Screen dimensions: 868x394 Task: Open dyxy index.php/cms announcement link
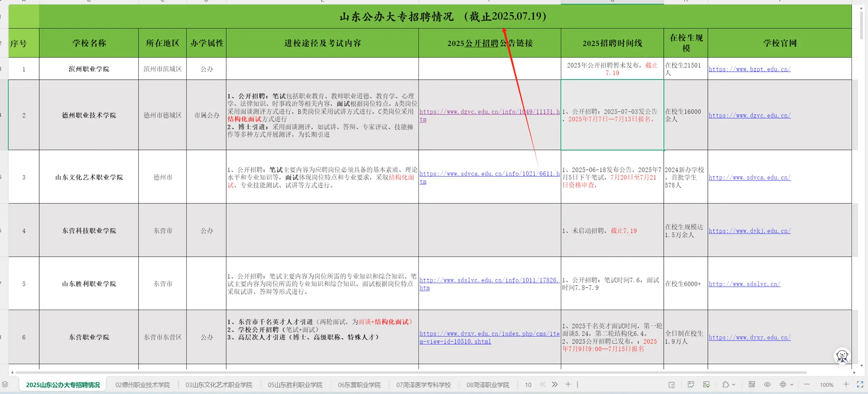pos(490,337)
